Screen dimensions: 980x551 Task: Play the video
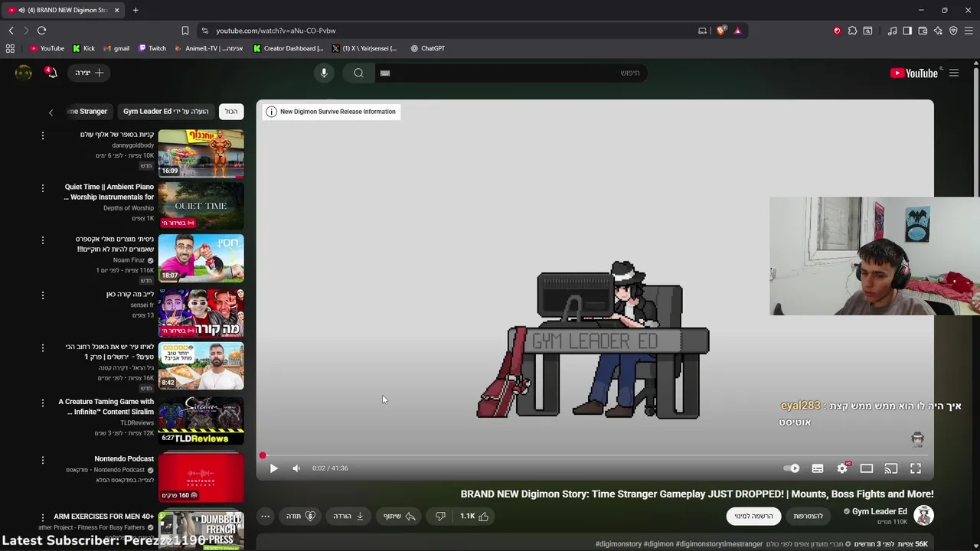point(273,468)
